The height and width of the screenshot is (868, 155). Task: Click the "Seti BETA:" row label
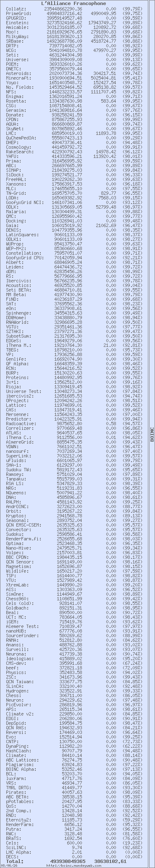(19, 290)
